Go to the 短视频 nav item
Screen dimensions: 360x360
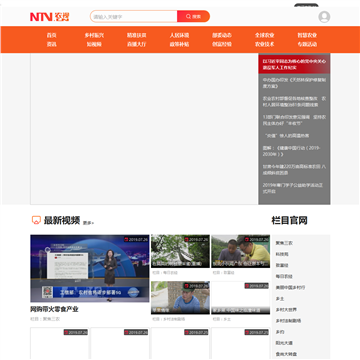[94, 44]
